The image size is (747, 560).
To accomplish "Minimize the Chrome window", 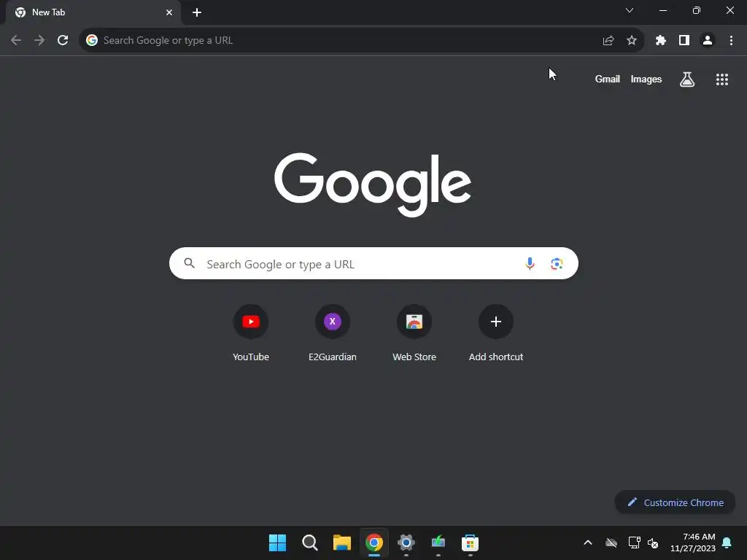I will point(663,10).
